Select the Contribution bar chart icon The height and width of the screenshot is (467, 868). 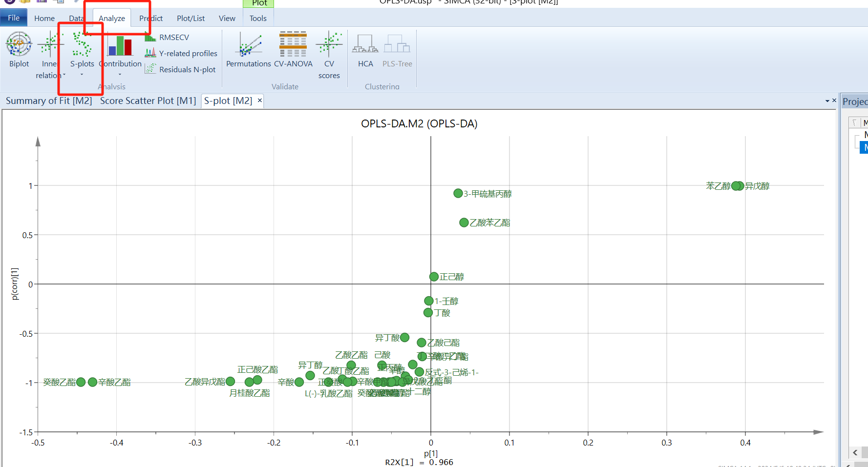[120, 46]
